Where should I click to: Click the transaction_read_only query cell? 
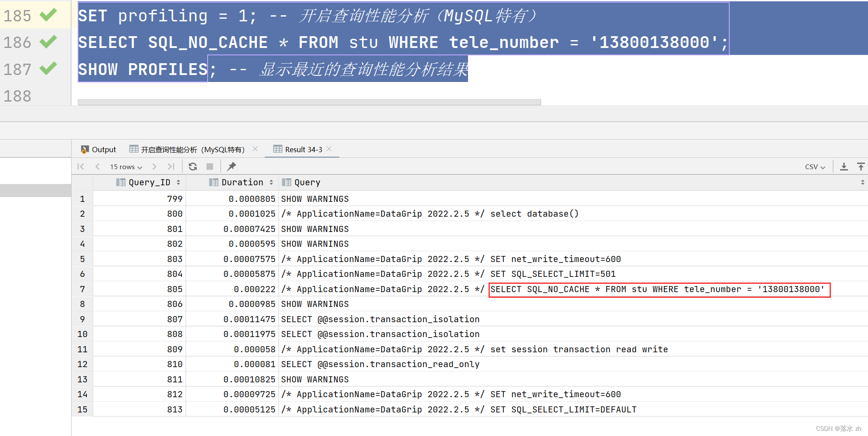coord(573,364)
